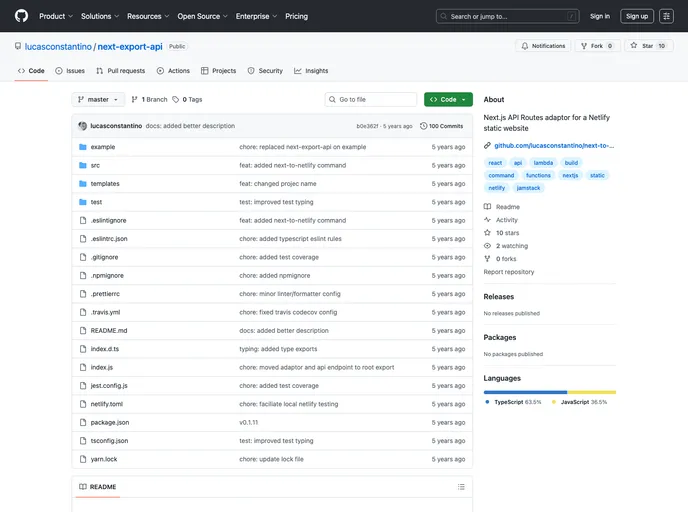Click the jamstack topic tag
Screen dimensions: 688x512
point(528,188)
